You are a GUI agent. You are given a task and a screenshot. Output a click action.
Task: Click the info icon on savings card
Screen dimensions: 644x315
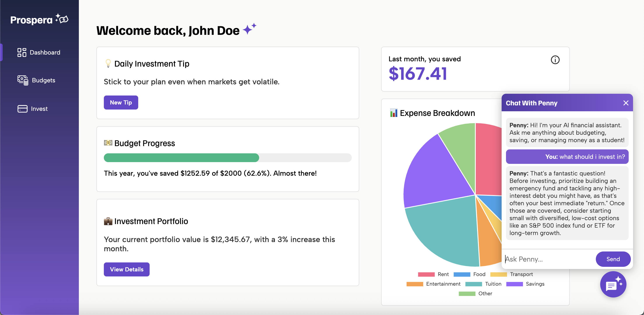coord(555,60)
